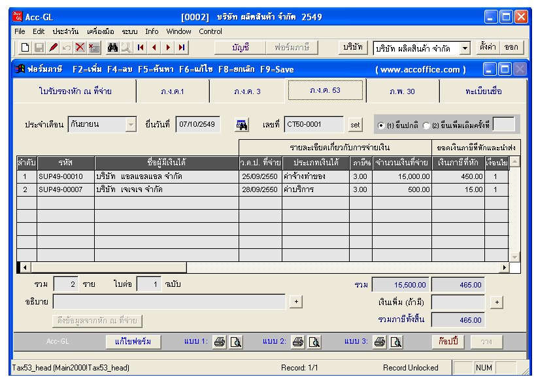Select the (2) ยื่นเพิ่มเติมครั้งที่ radio option
Viewport: 536px width, 392px height.
tap(427, 125)
